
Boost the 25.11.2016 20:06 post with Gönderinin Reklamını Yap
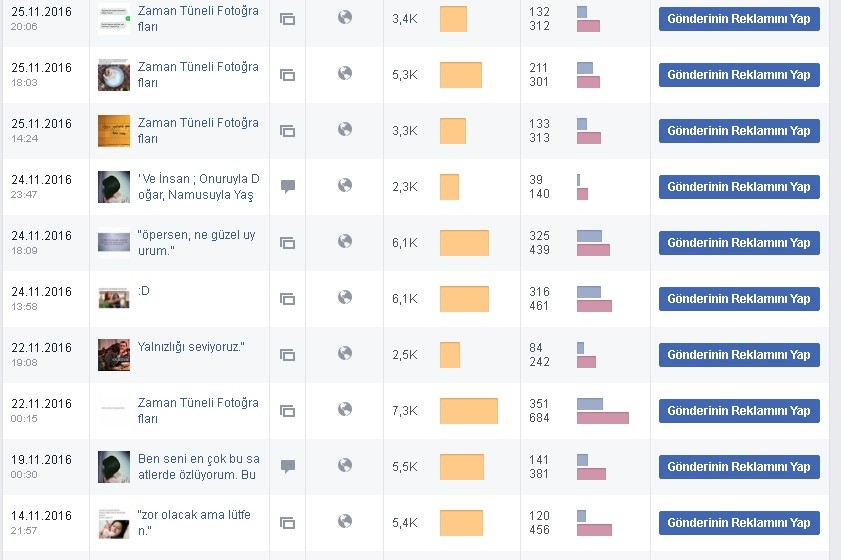point(739,19)
